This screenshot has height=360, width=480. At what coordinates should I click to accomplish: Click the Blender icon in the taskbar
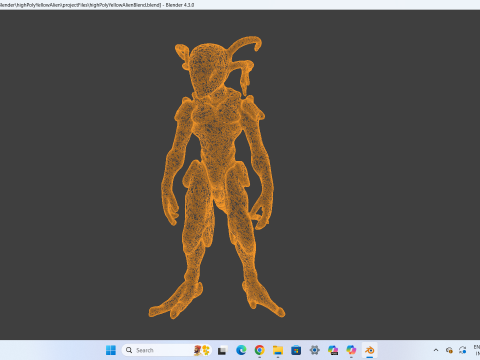(369, 350)
